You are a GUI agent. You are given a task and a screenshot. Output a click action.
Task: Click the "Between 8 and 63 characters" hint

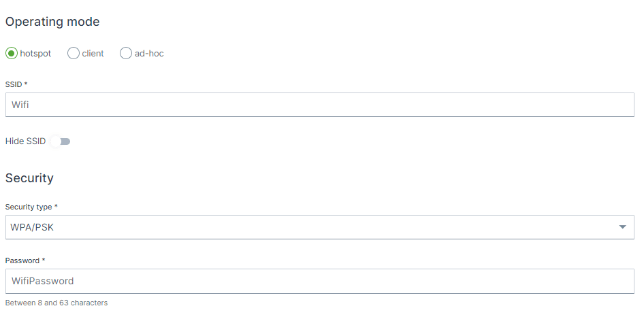coord(57,303)
